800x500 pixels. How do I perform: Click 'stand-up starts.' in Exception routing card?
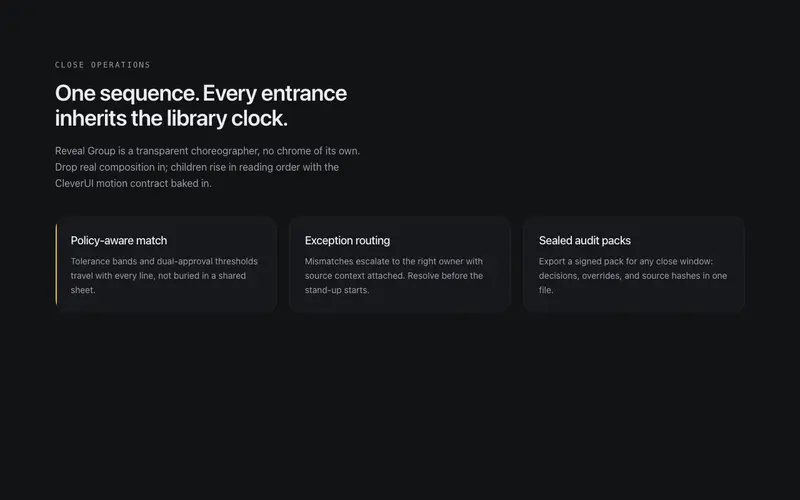tap(337, 290)
